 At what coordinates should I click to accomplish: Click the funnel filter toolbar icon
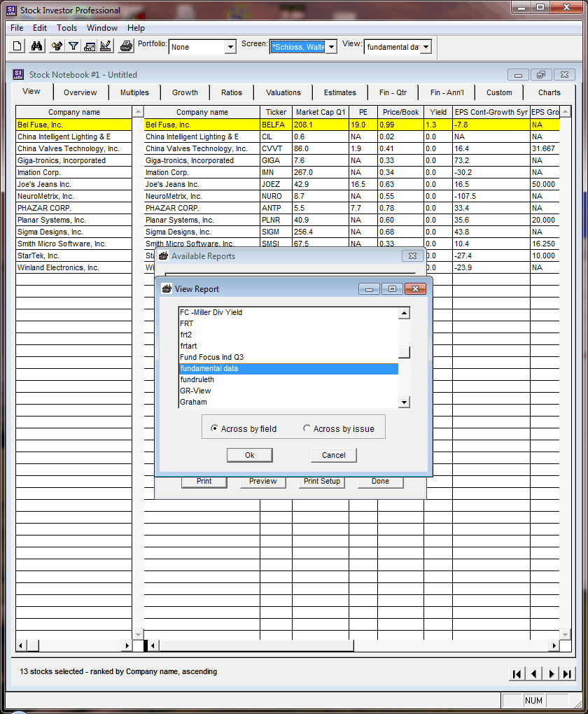pyautogui.click(x=73, y=46)
